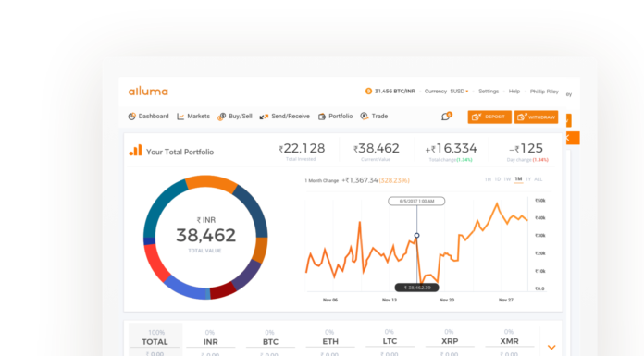
Task: Click the teal segment of donut chart
Action: pyautogui.click(x=161, y=204)
